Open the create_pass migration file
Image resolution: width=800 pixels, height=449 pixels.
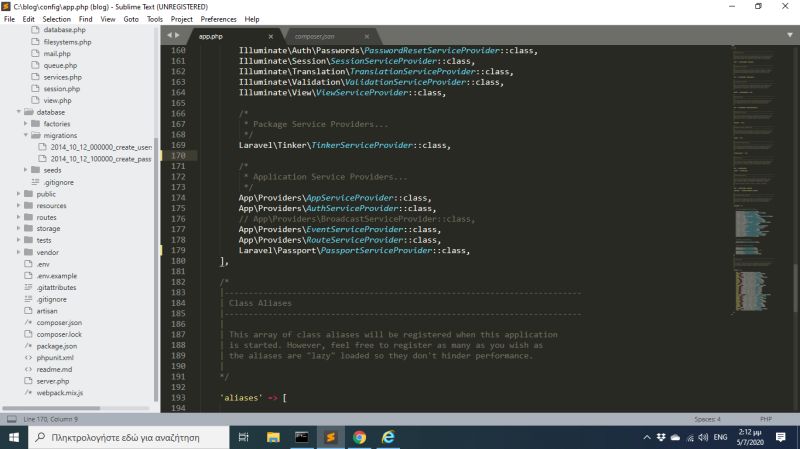(x=101, y=159)
